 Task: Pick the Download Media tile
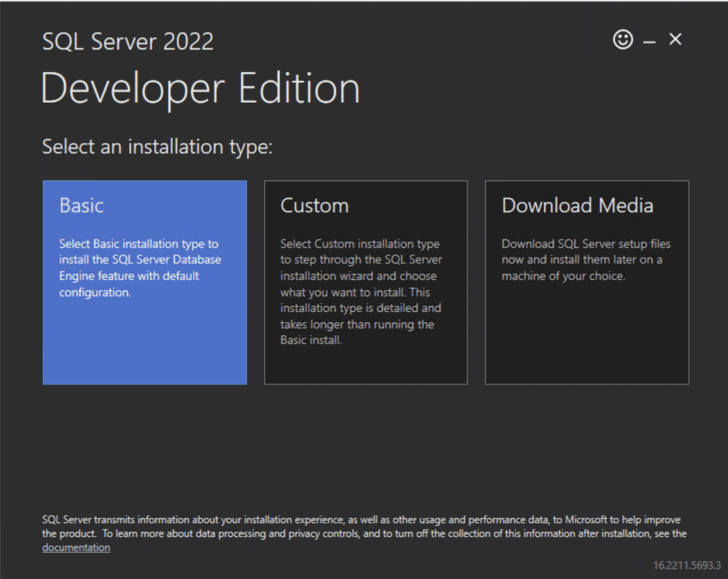click(587, 282)
